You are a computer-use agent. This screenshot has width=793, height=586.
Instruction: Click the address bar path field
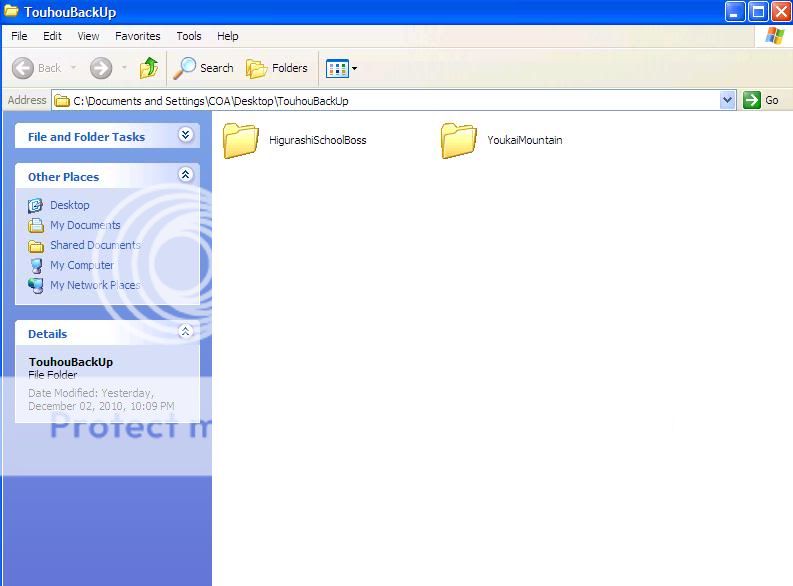click(390, 100)
